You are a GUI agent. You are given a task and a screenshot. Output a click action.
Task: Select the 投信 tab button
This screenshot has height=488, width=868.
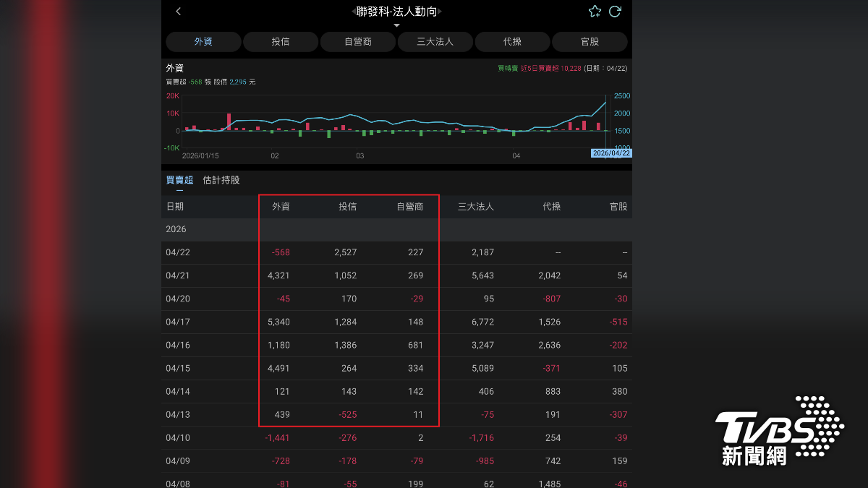tap(281, 42)
